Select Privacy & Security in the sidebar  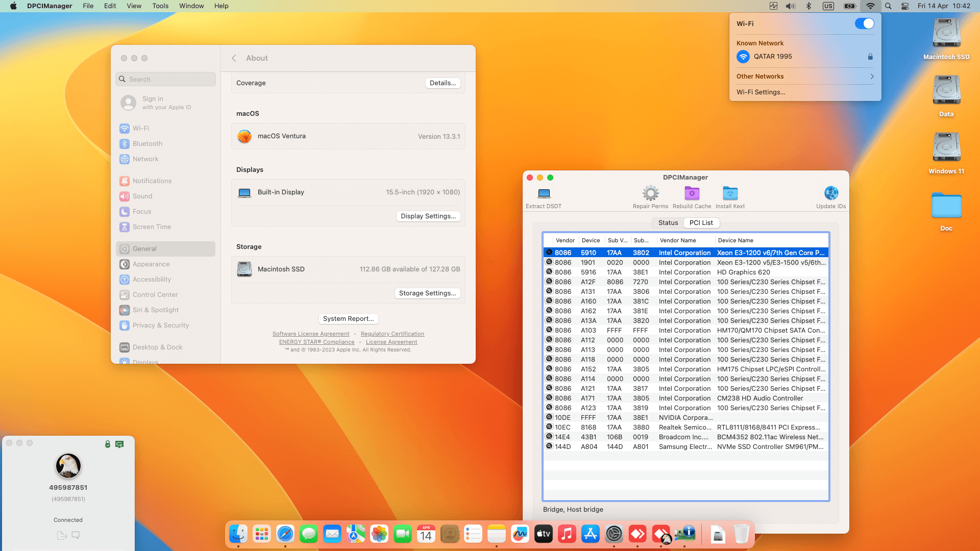[x=160, y=325]
